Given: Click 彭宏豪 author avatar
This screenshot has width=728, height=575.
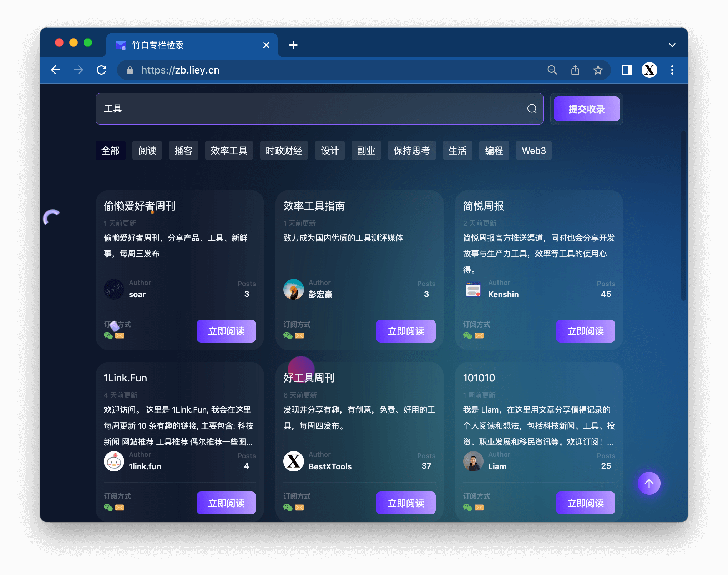Looking at the screenshot, I should 294,289.
